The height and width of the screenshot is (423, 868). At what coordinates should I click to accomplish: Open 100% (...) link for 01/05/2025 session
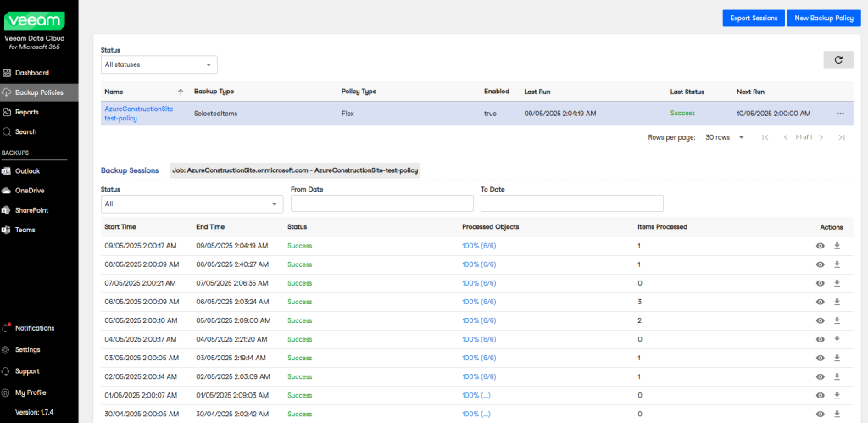[x=476, y=395]
